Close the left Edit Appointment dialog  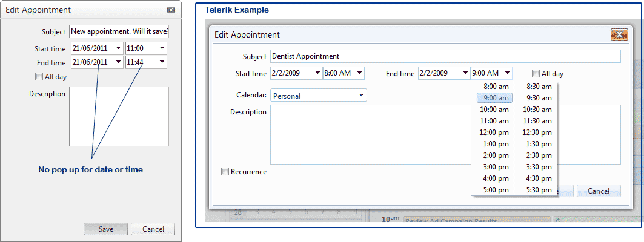[x=171, y=10]
